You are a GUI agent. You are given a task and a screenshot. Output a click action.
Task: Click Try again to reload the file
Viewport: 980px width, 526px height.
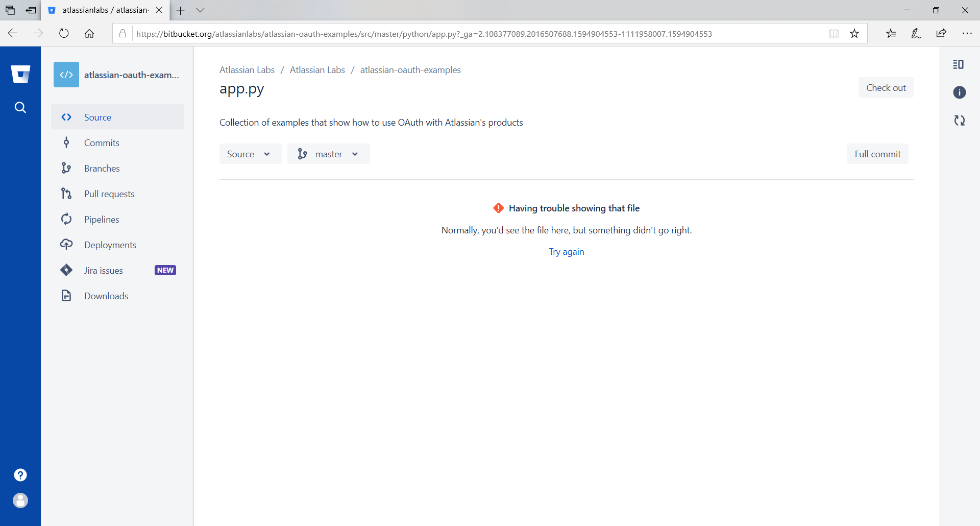pos(566,251)
